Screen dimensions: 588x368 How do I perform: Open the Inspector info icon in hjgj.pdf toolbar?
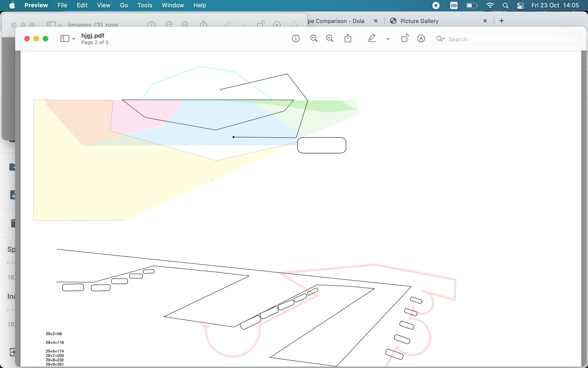tap(295, 38)
